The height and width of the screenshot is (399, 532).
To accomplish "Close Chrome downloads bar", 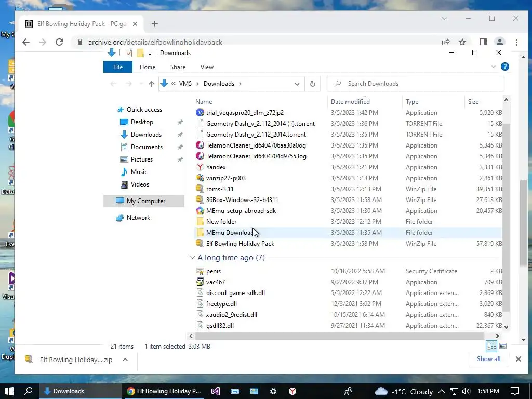I will (x=518, y=359).
